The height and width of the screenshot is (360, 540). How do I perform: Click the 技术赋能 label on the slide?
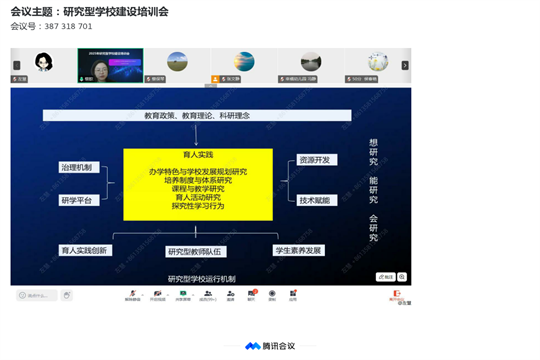pyautogui.click(x=317, y=200)
